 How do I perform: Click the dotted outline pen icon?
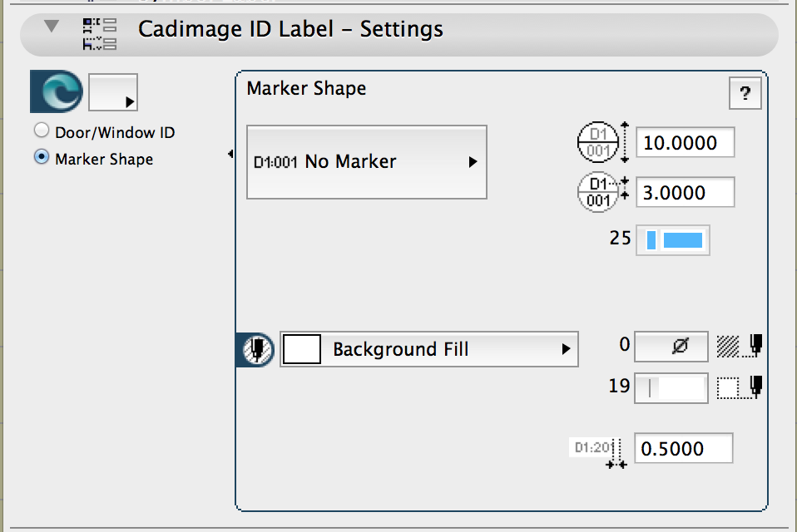click(740, 387)
